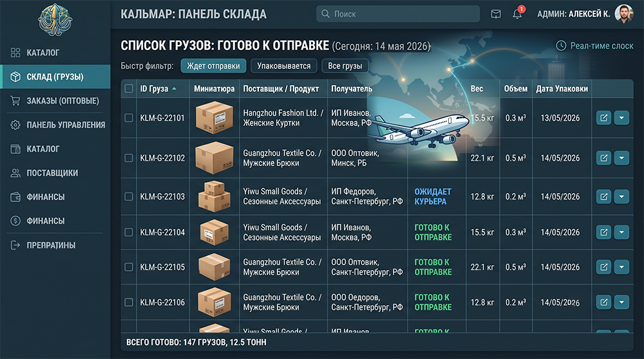Click the box icon next to СКЛАД (ГРУЗЫ)
The height and width of the screenshot is (359, 644).
15,77
